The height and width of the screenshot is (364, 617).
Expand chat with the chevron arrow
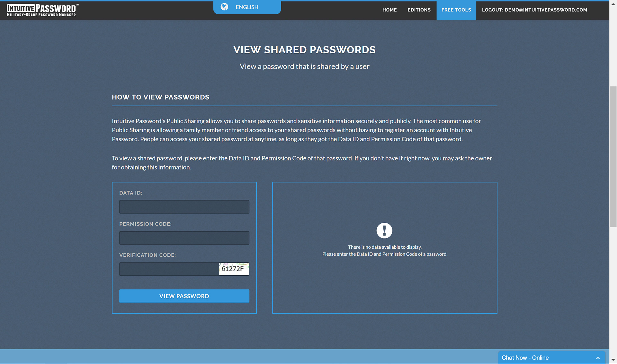tap(598, 358)
